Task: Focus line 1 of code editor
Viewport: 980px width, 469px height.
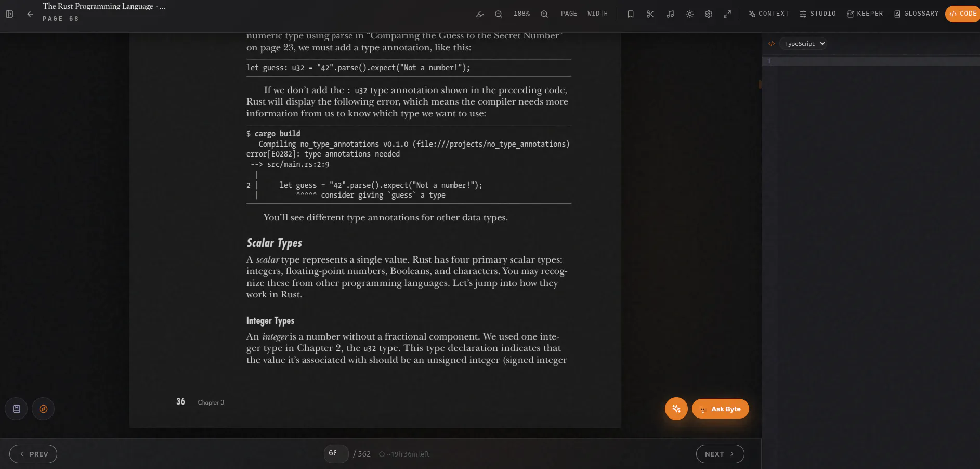Action: click(871, 61)
